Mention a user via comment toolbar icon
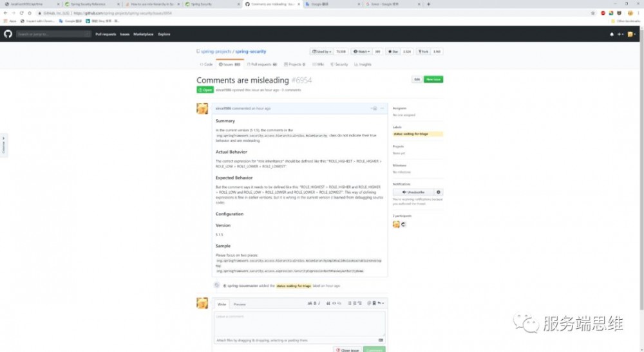 pyautogui.click(x=369, y=303)
